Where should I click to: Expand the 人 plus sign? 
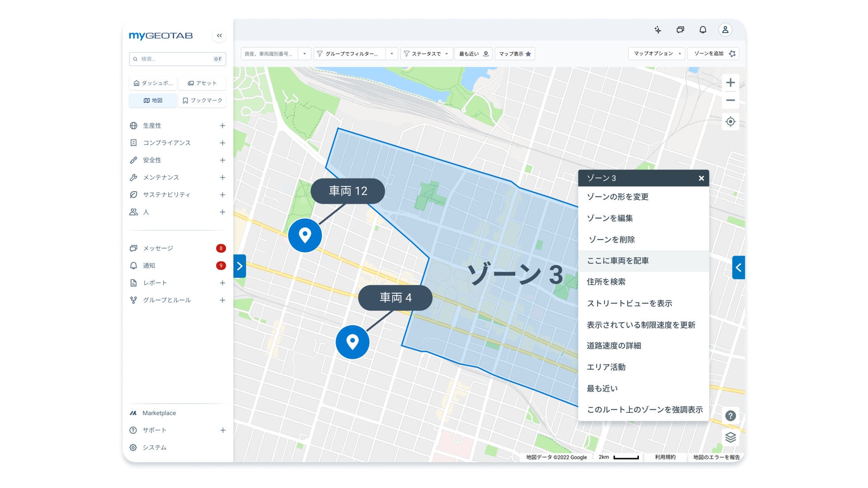click(222, 212)
